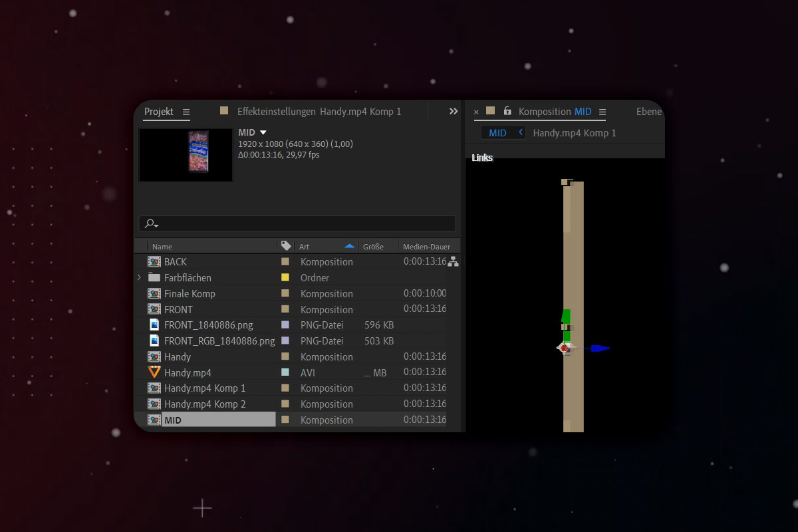Screen dimensions: 798x532
Task: Select the Komposition MID tab
Action: [555, 112]
